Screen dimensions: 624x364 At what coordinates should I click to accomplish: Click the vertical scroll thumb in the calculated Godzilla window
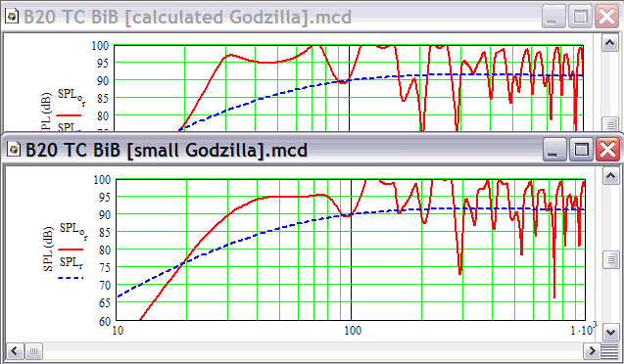[x=610, y=124]
